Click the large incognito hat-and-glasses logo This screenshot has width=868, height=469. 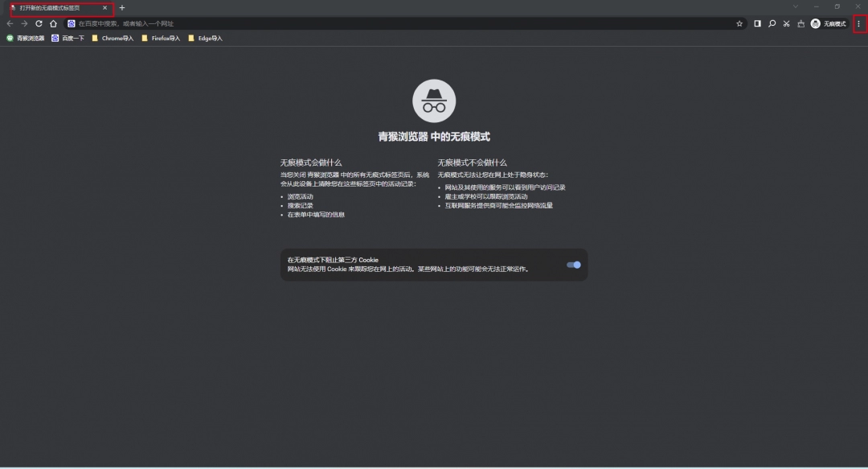click(434, 101)
